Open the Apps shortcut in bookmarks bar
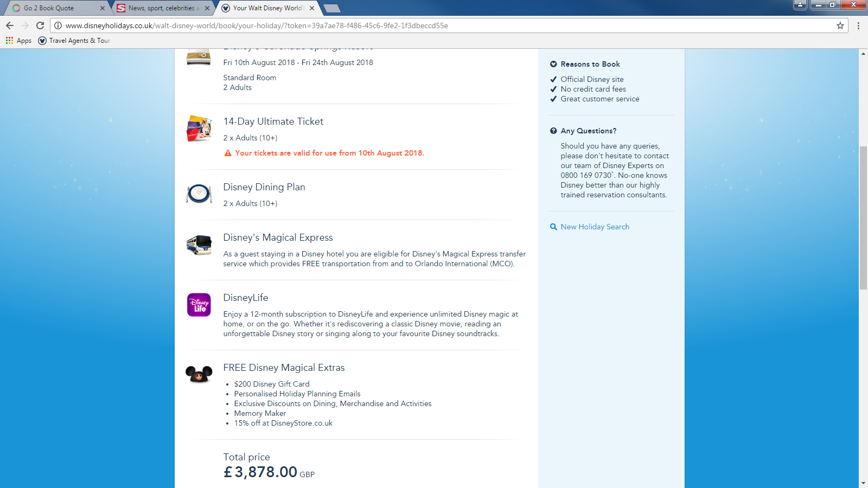868x488 pixels. [x=19, y=41]
